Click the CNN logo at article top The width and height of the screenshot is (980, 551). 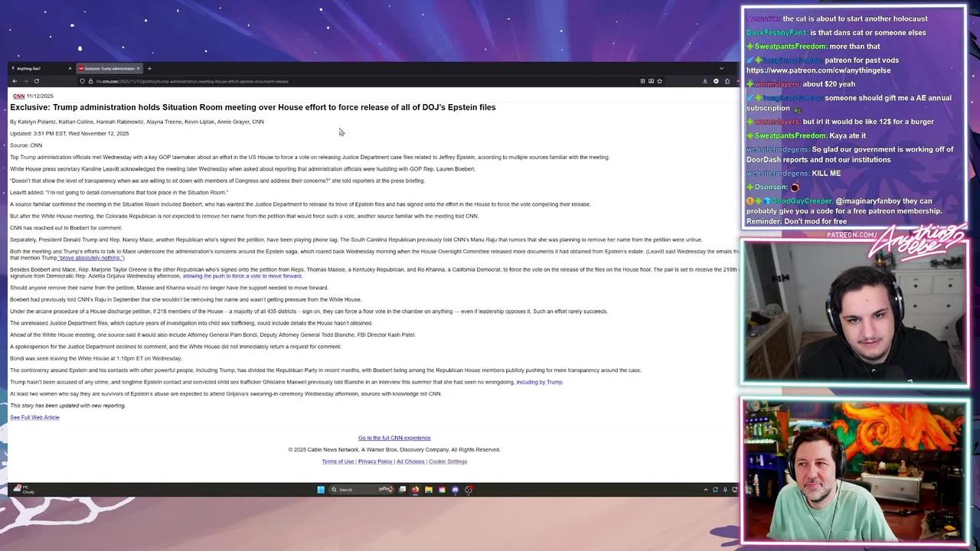pos(19,96)
